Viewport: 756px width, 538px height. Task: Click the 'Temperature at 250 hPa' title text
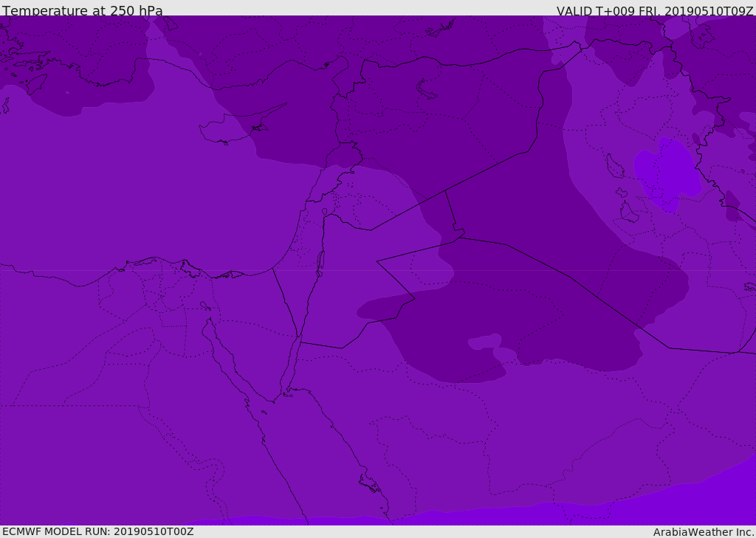pyautogui.click(x=83, y=10)
